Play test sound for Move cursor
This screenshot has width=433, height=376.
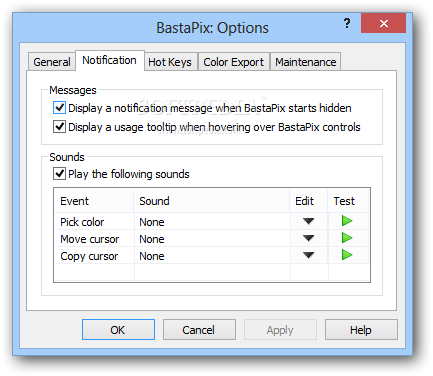tap(347, 238)
